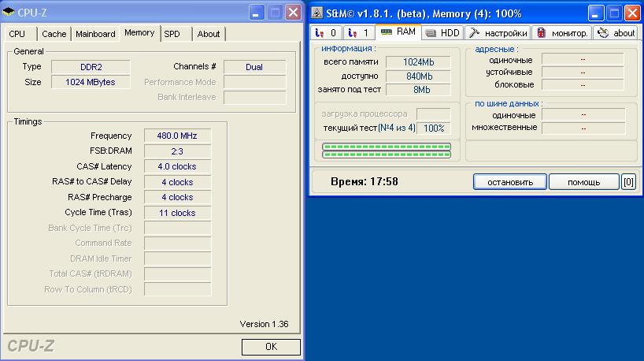Click the всего памяти value 1024Mb
644x361 pixels.
[418, 62]
